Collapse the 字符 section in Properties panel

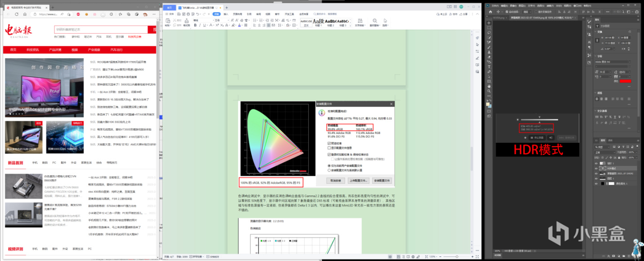pyautogui.click(x=595, y=56)
